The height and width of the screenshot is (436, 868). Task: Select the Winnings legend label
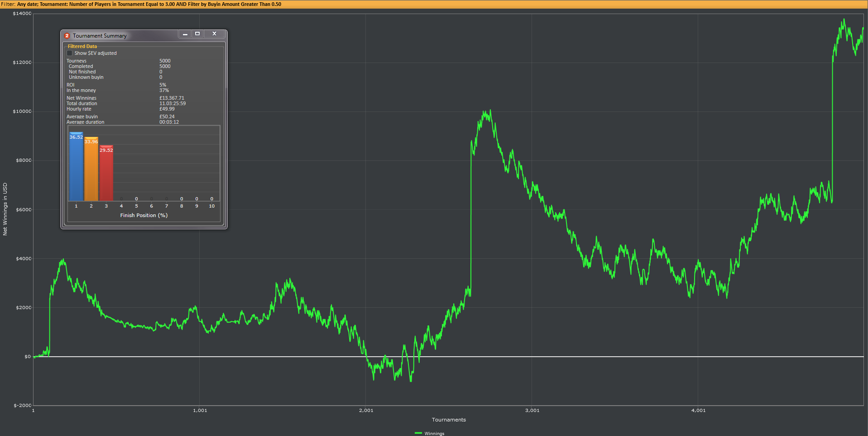click(434, 434)
